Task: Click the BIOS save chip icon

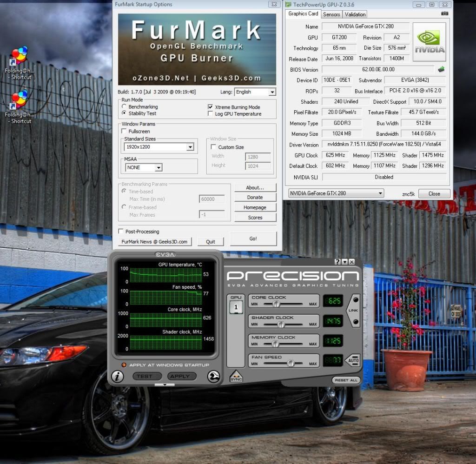Action: [441, 70]
